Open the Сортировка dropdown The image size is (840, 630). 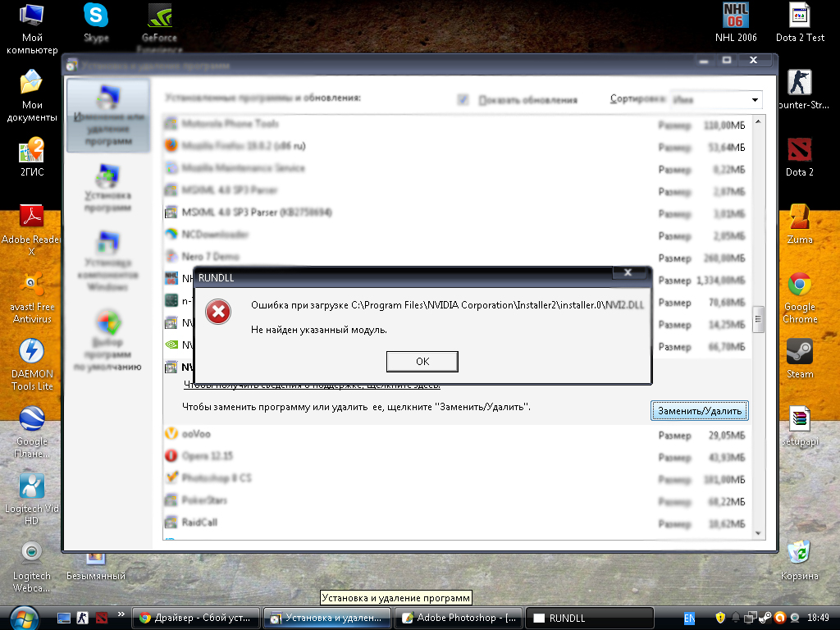754,100
